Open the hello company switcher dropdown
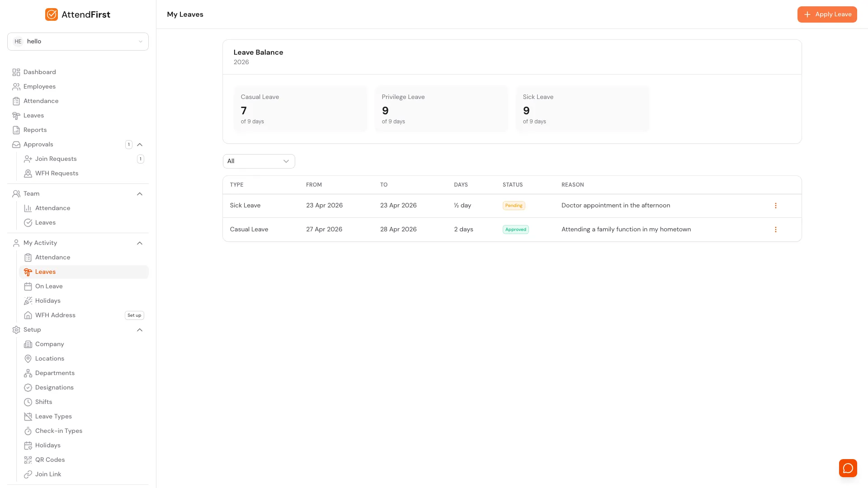868x488 pixels. (78, 42)
